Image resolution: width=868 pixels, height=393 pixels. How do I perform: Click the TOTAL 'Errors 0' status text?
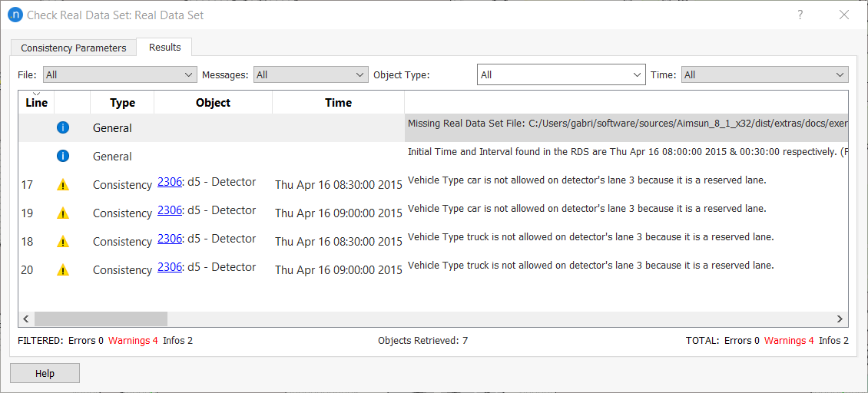coord(742,340)
